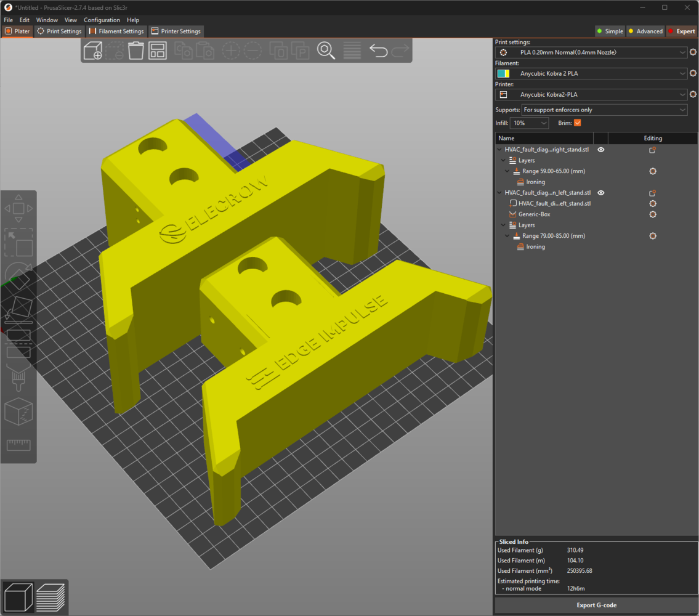Hide the right_stand.stl object with eye icon

[601, 150]
